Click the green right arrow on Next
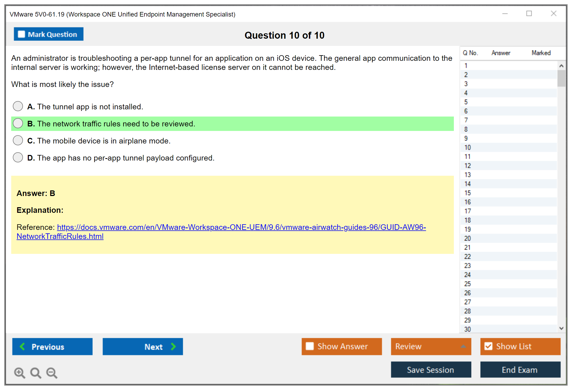 (x=174, y=346)
